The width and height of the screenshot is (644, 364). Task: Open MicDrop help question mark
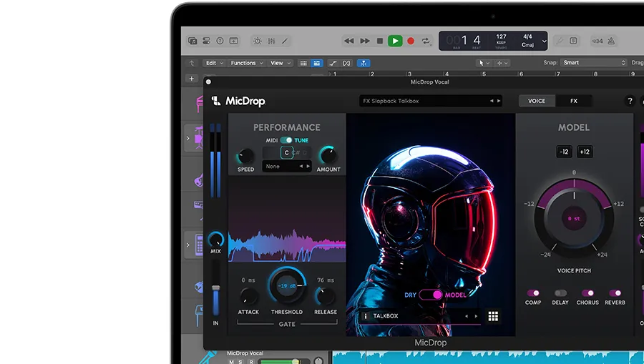630,101
